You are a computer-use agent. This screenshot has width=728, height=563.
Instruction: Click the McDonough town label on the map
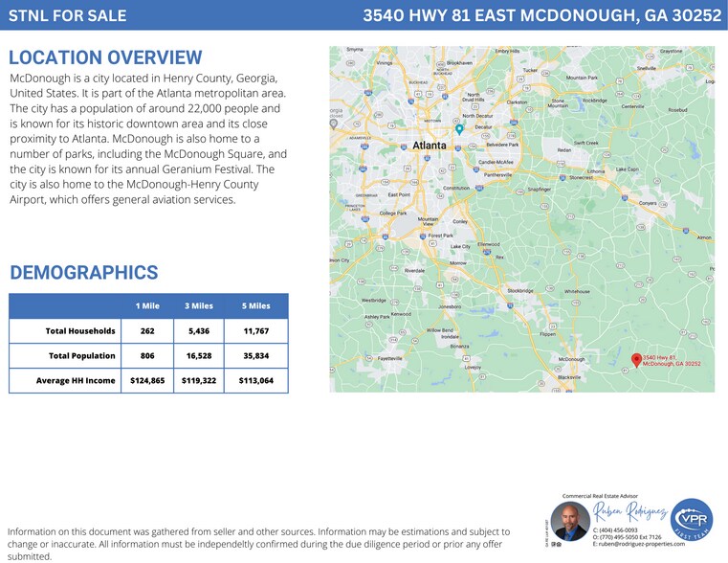571,359
